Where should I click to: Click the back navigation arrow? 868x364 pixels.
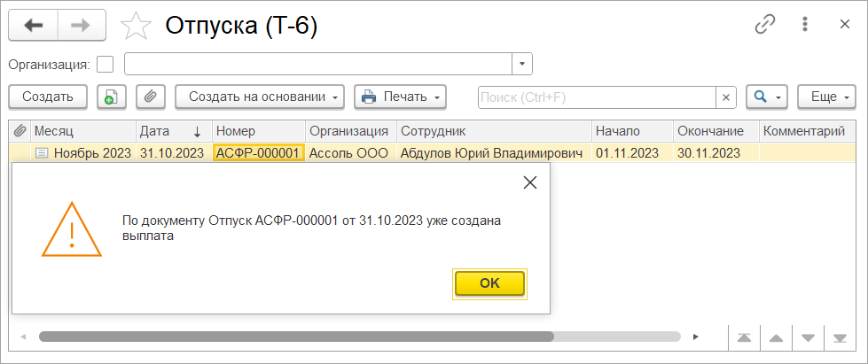pyautogui.click(x=34, y=26)
